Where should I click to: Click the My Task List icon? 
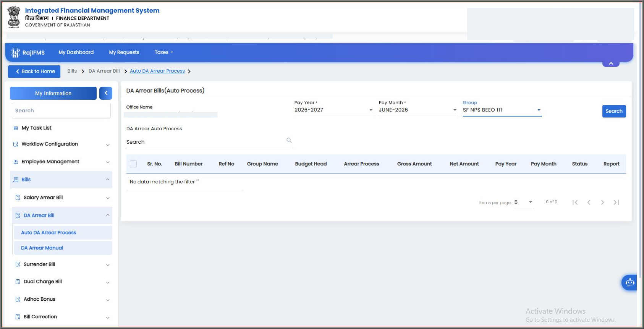pos(16,128)
